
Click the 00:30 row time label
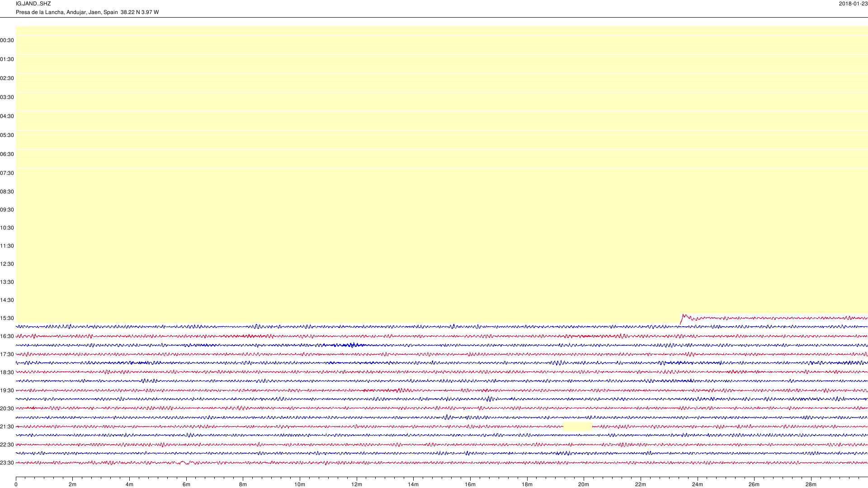7,40
